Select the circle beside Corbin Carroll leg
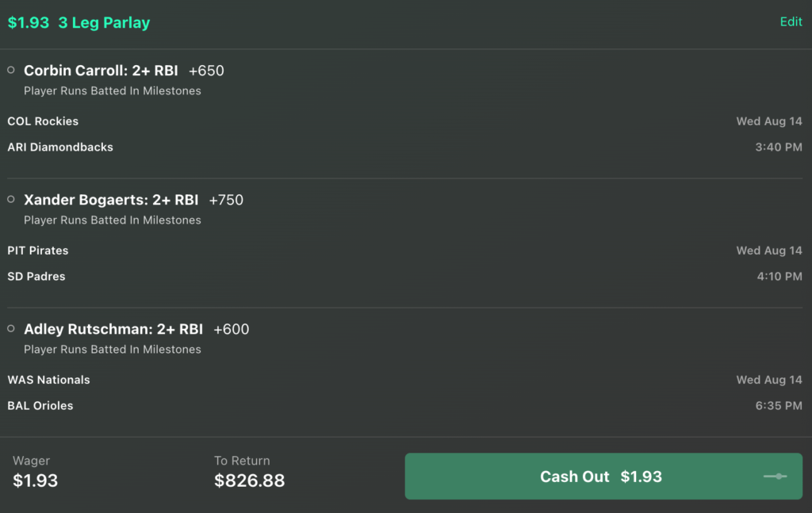This screenshot has width=812, height=513. (x=11, y=70)
